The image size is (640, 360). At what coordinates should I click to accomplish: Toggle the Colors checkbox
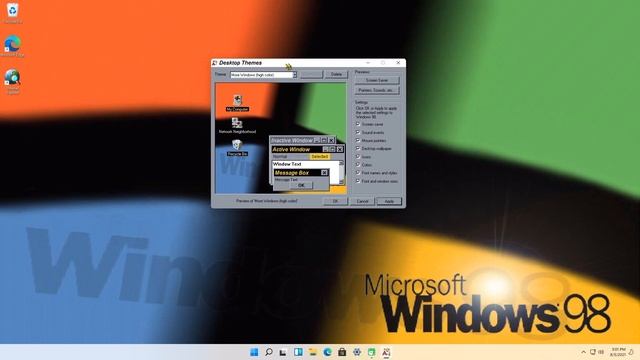coord(358,165)
